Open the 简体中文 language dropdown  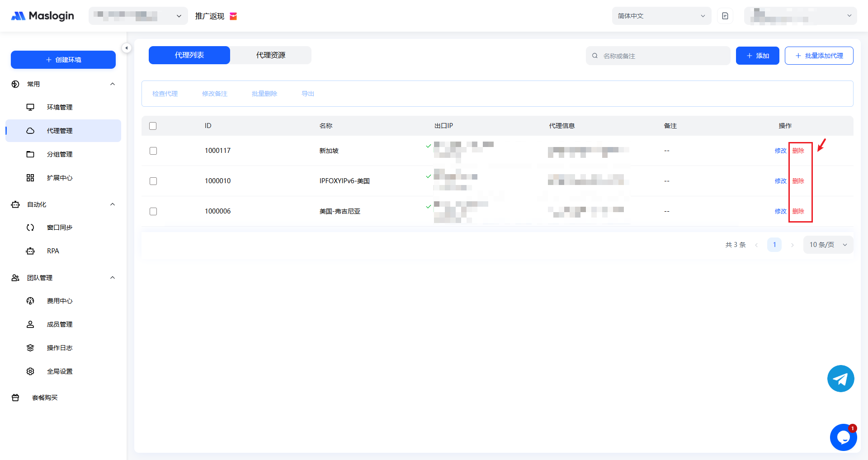pos(661,16)
